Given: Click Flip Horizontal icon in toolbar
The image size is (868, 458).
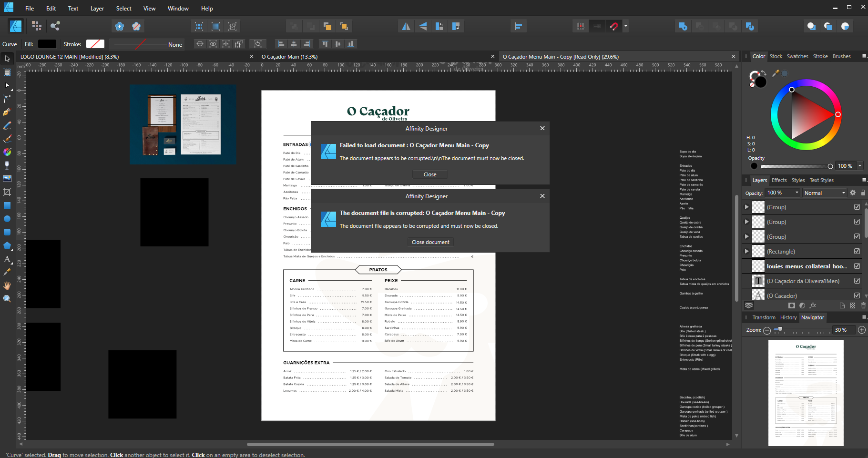Looking at the screenshot, I should [406, 26].
